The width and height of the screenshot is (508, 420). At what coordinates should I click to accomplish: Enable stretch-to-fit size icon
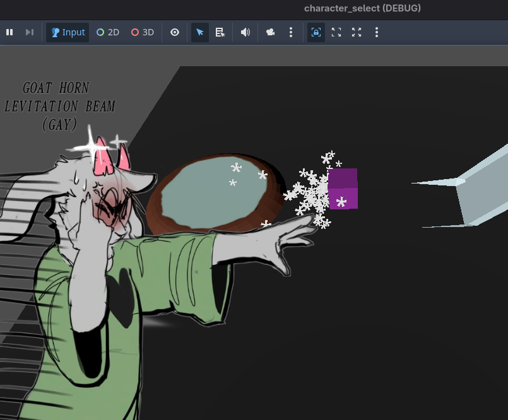[x=357, y=32]
